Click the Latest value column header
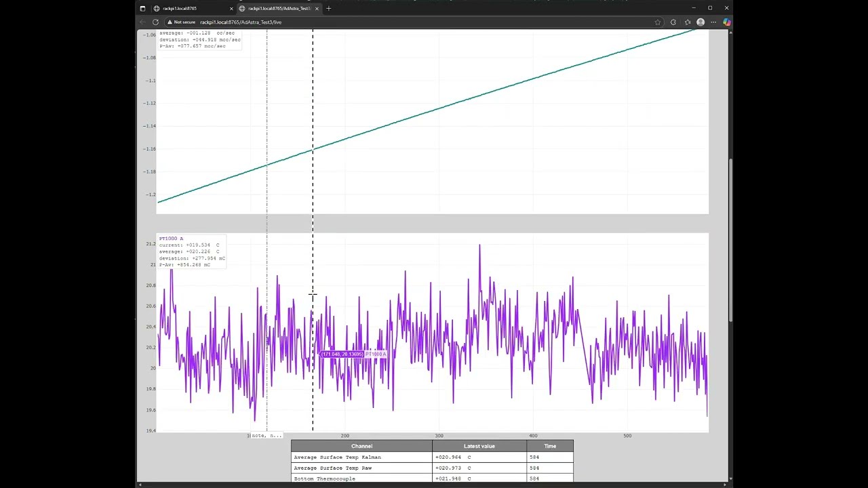The height and width of the screenshot is (488, 868). (479, 446)
